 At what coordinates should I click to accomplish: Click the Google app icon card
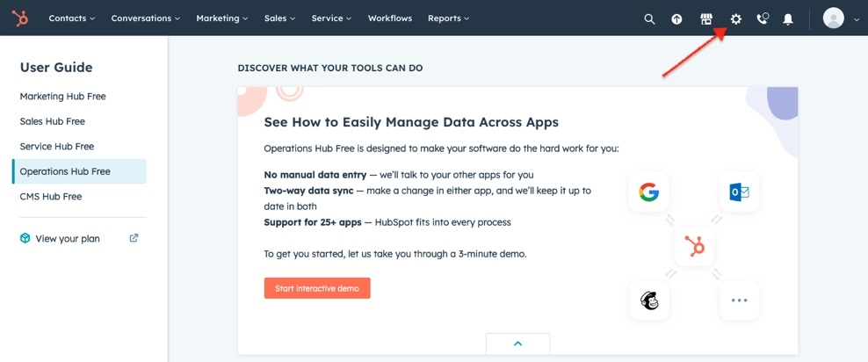(648, 192)
